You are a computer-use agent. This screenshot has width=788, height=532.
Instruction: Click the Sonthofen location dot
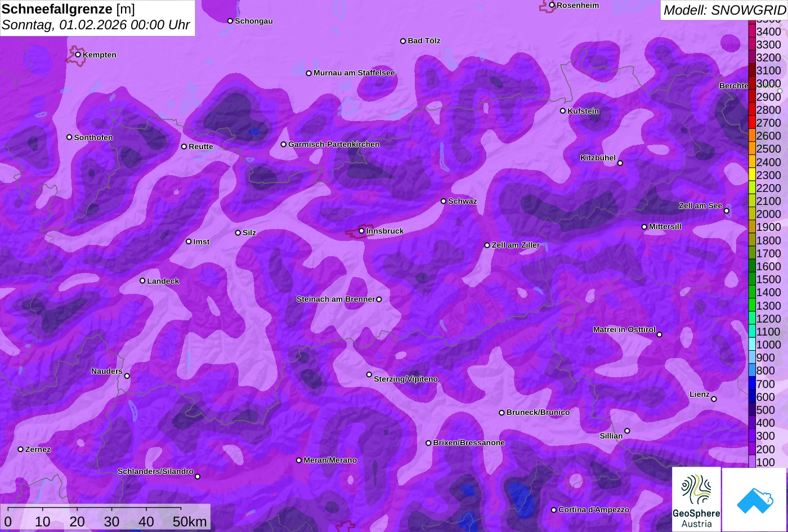click(69, 137)
